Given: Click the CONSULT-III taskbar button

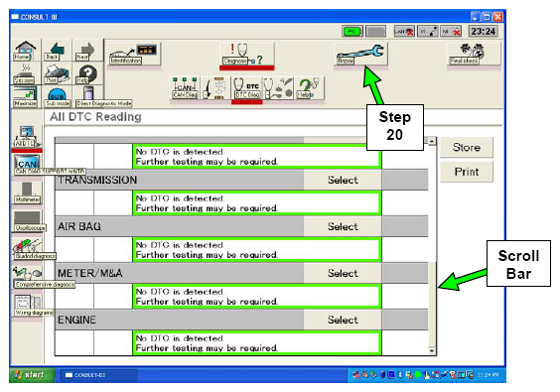Looking at the screenshot, I should pyautogui.click(x=98, y=375).
